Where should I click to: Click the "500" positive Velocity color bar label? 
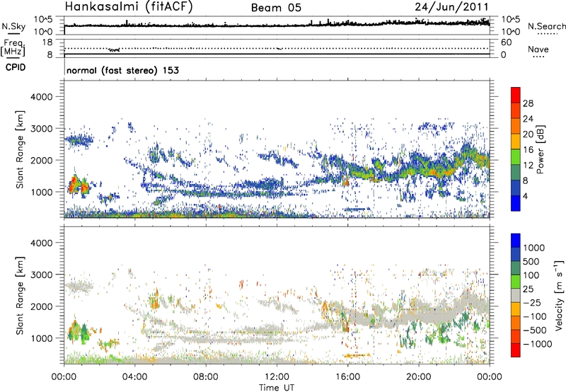[x=531, y=261]
